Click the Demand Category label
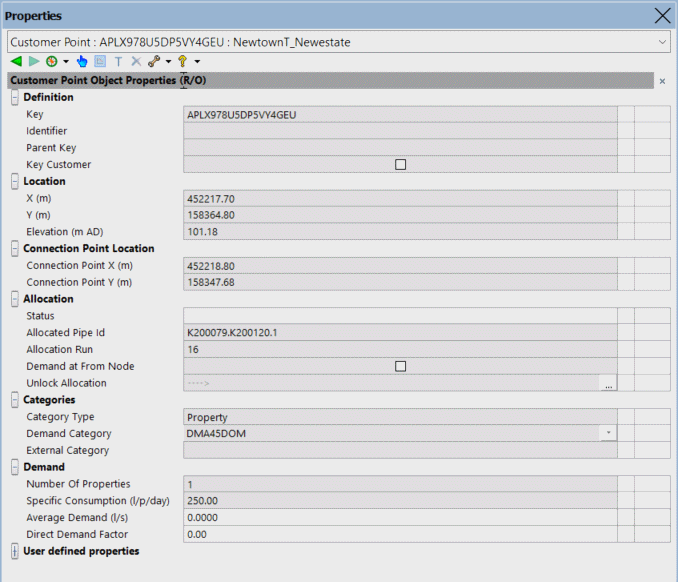The height and width of the screenshot is (582, 678). (69, 434)
